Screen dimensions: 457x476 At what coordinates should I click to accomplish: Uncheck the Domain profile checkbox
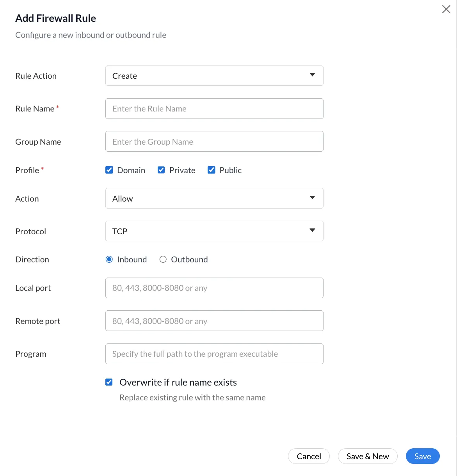109,170
